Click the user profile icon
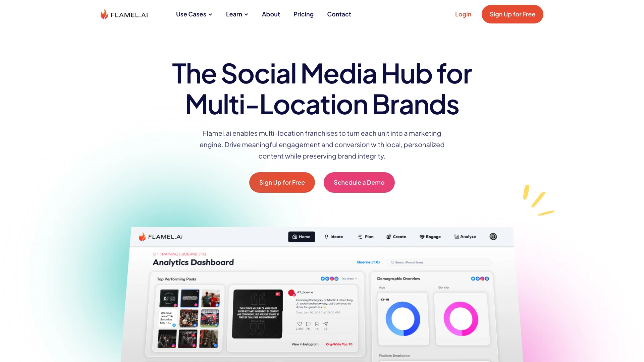This screenshot has height=362, width=644. coord(493,236)
